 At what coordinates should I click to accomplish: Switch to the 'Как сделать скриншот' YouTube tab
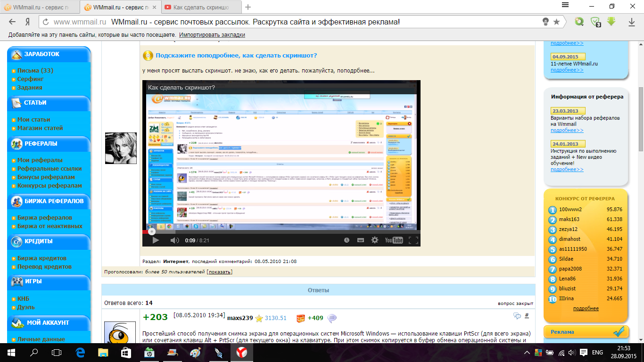pos(200,8)
